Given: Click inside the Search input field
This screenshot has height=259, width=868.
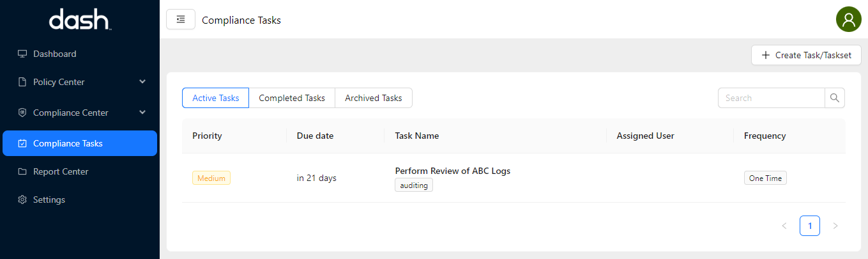Looking at the screenshot, I should [772, 98].
